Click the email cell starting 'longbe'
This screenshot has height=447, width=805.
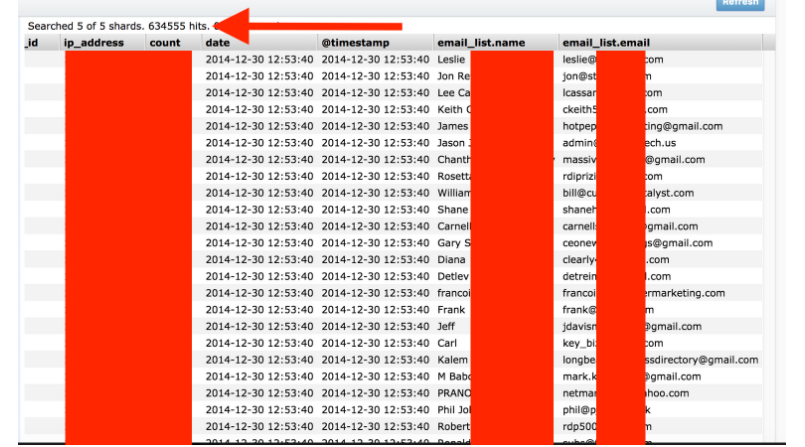[660, 360]
